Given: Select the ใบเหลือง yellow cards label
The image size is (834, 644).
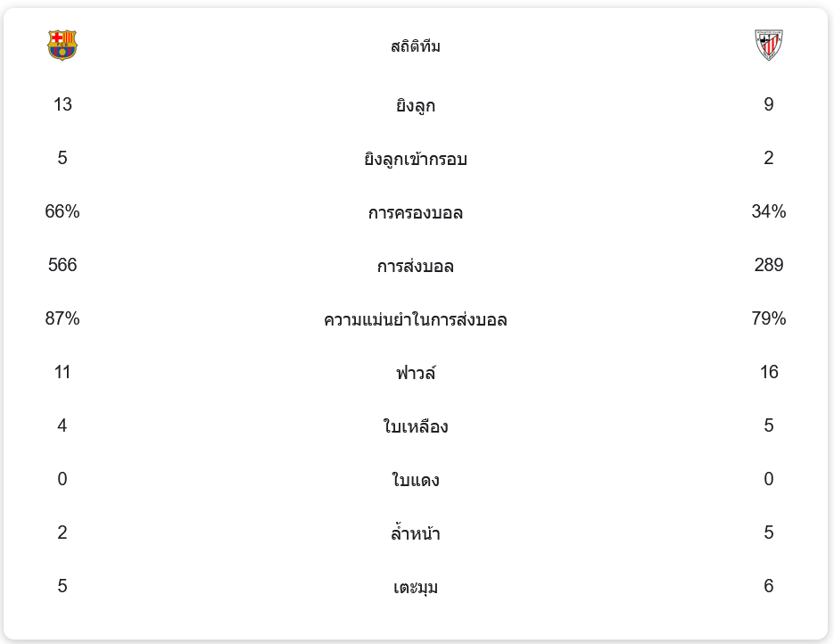Looking at the screenshot, I should click(416, 427).
